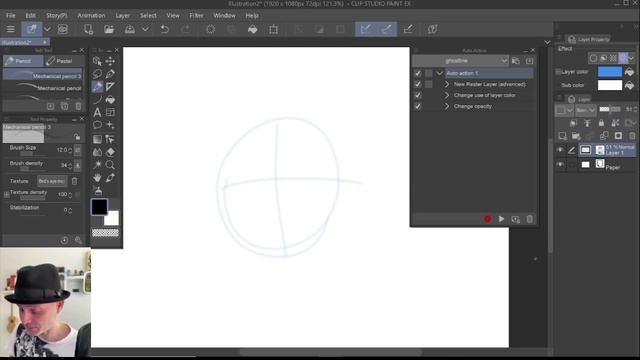
Task: Expand the Change opacity step
Action: click(447, 107)
